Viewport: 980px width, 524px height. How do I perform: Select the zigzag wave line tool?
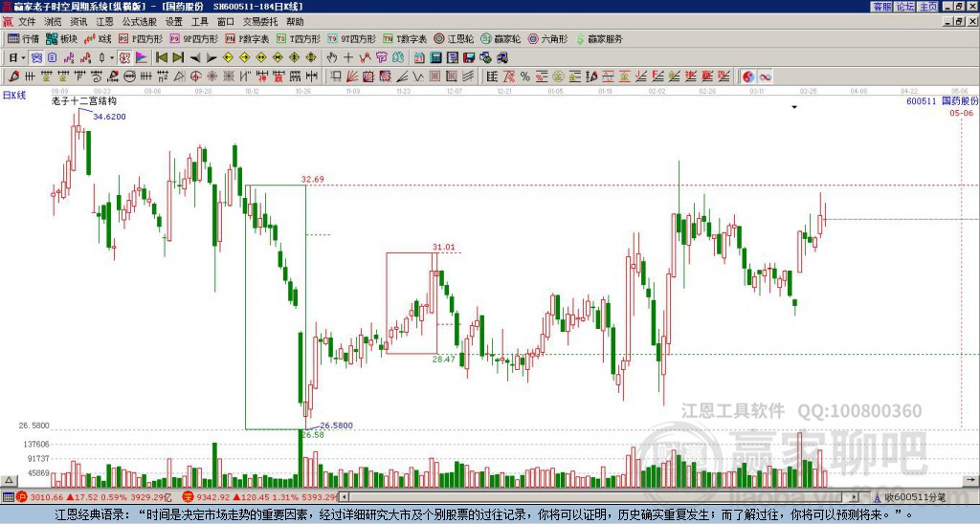coord(417,76)
